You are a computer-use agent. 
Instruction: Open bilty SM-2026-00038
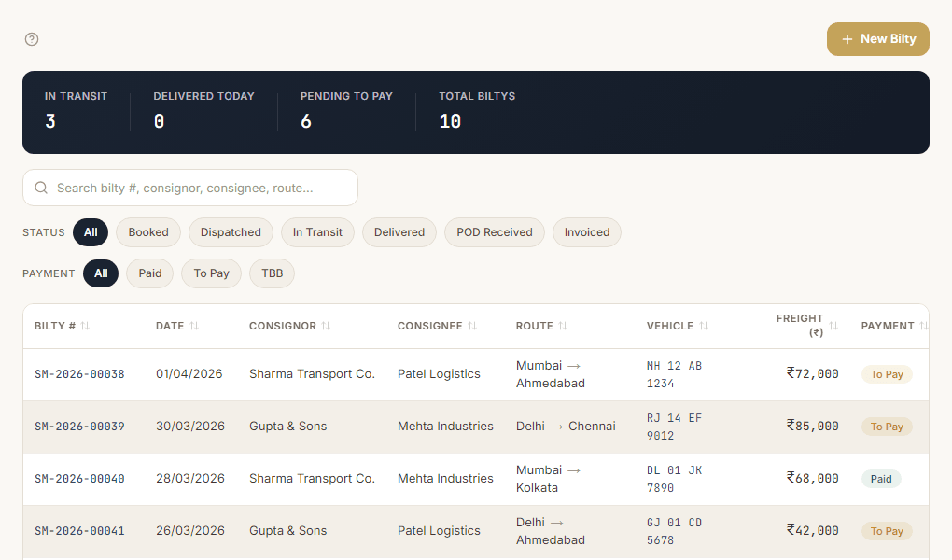(79, 374)
